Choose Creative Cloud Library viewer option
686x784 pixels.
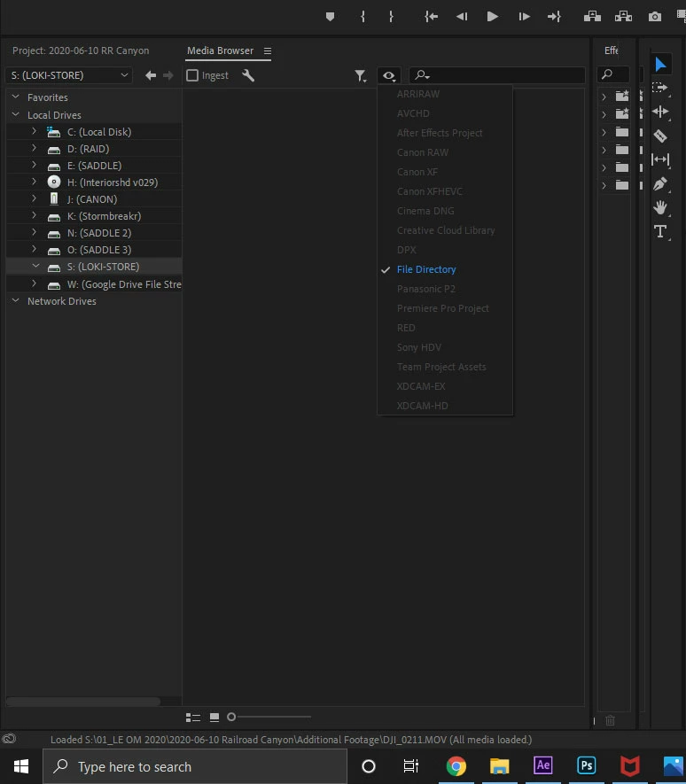(446, 230)
